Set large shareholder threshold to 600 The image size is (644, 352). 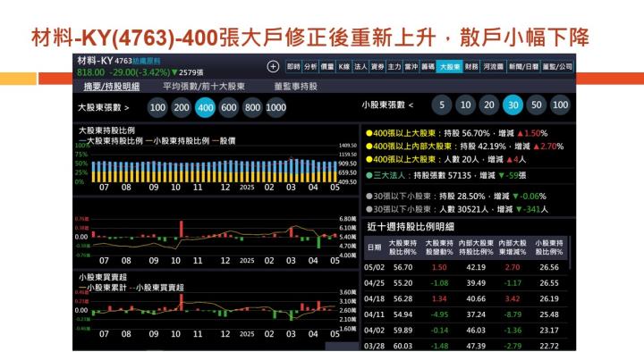pos(229,107)
